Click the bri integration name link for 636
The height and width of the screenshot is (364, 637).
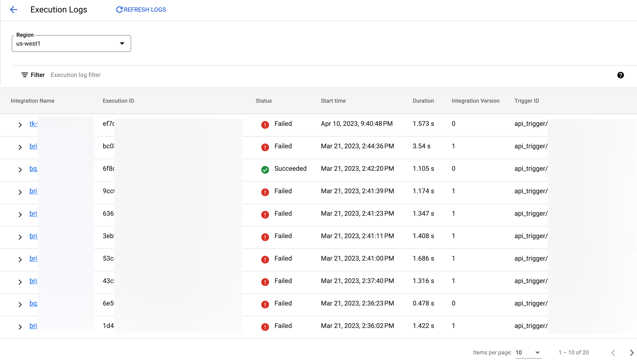tap(33, 213)
